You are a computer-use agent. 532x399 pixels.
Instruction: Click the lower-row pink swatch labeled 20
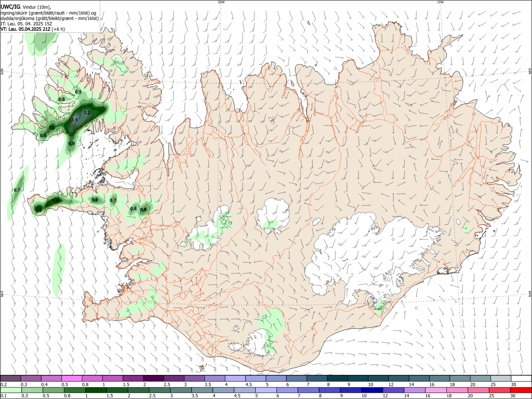point(478,390)
